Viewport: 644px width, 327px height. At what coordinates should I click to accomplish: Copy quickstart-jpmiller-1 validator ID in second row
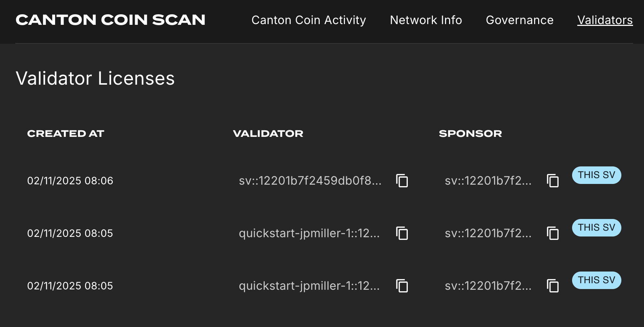pos(402,234)
